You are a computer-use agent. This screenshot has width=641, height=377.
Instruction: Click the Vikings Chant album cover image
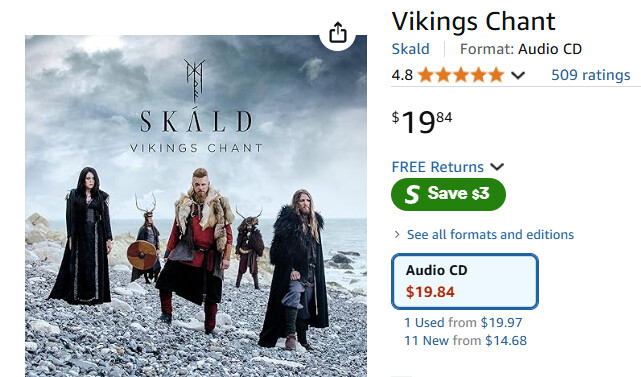click(x=196, y=206)
